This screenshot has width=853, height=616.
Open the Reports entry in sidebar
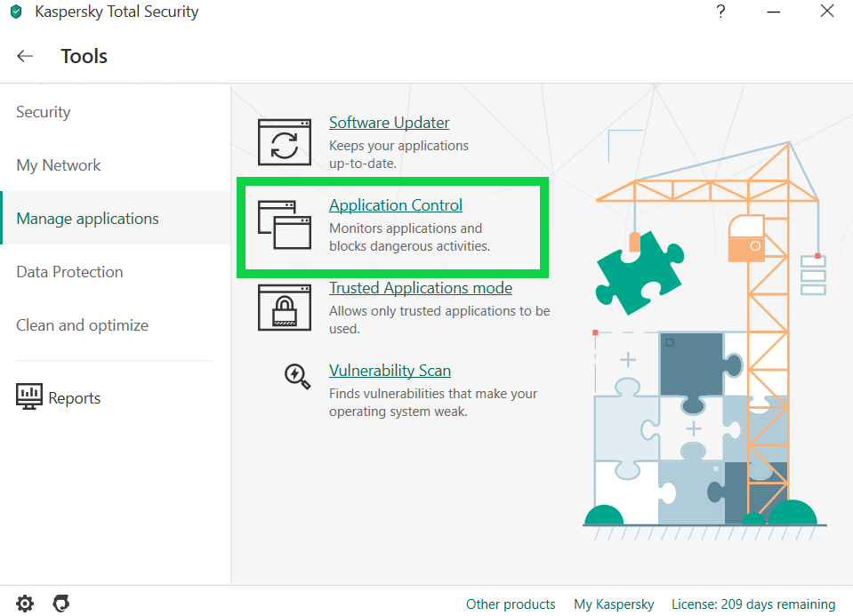click(x=59, y=397)
